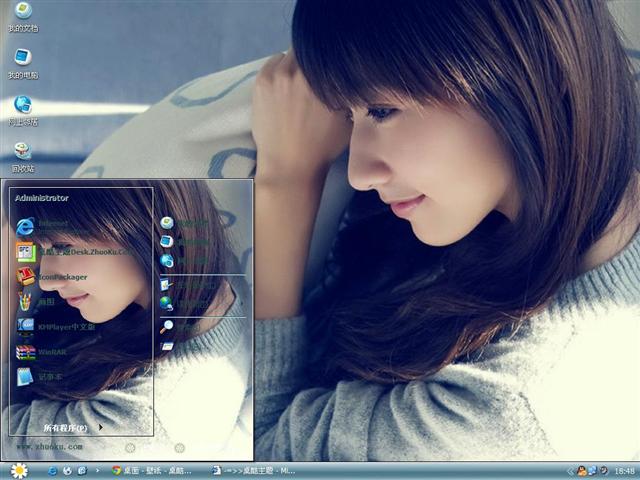Image resolution: width=640 pixels, height=480 pixels.
Task: Open Network Places in Start menu right column
Action: pos(184,260)
